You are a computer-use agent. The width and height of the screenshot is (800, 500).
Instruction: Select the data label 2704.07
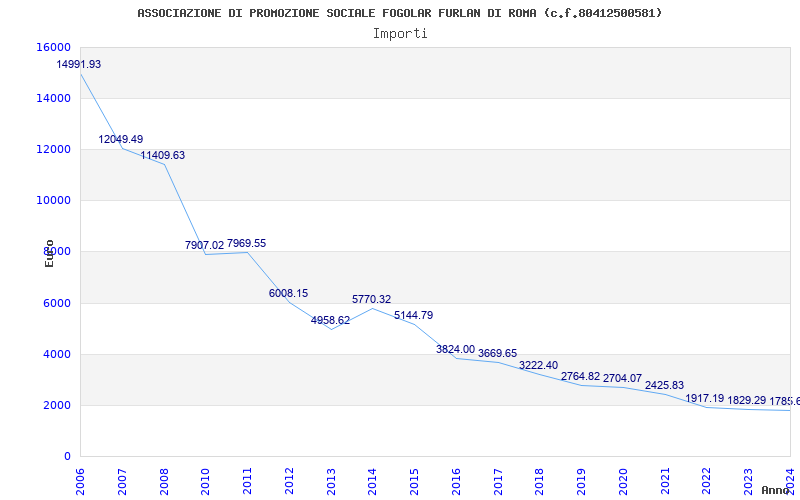[622, 378]
